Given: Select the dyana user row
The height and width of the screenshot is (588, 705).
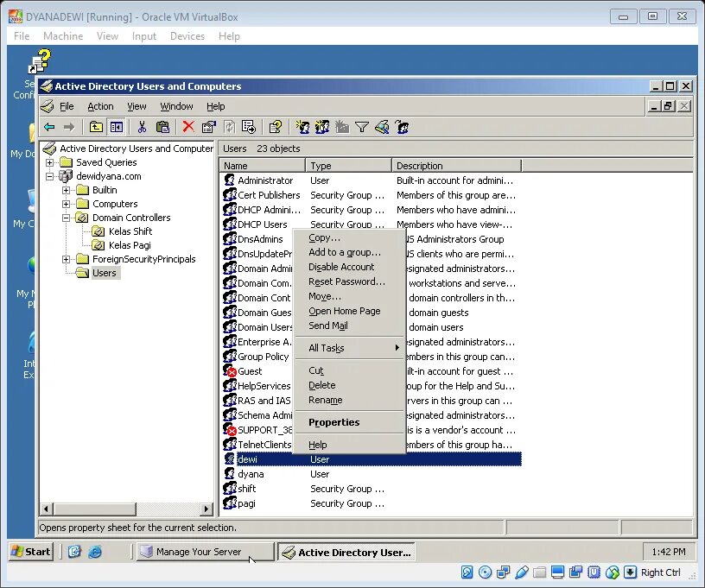Looking at the screenshot, I should click(371, 474).
